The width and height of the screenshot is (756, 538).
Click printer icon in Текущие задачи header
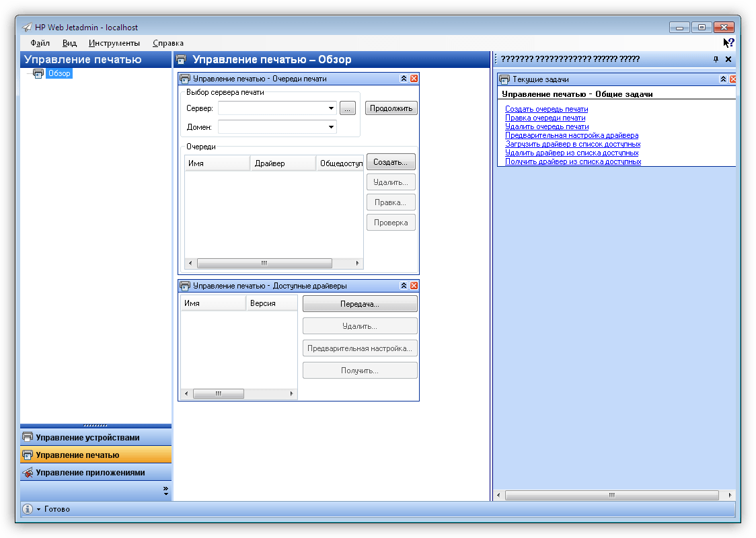(x=504, y=79)
